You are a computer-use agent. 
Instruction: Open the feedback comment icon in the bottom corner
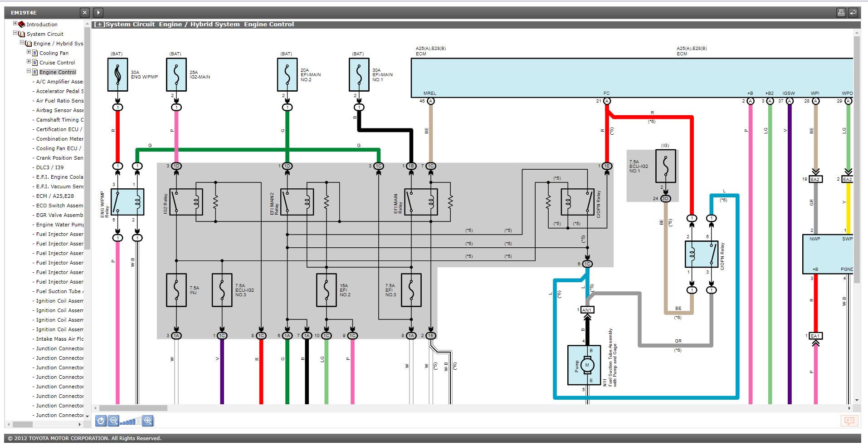[849, 421]
